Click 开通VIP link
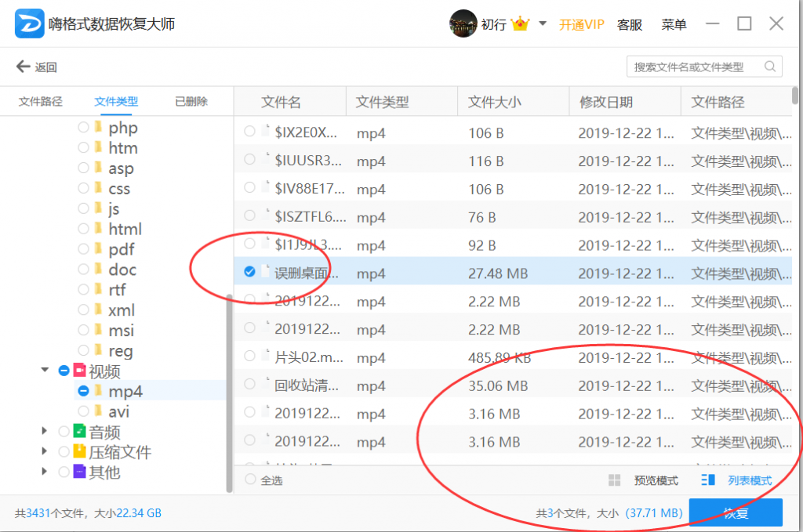Image resolution: width=803 pixels, height=532 pixels. pos(581,24)
